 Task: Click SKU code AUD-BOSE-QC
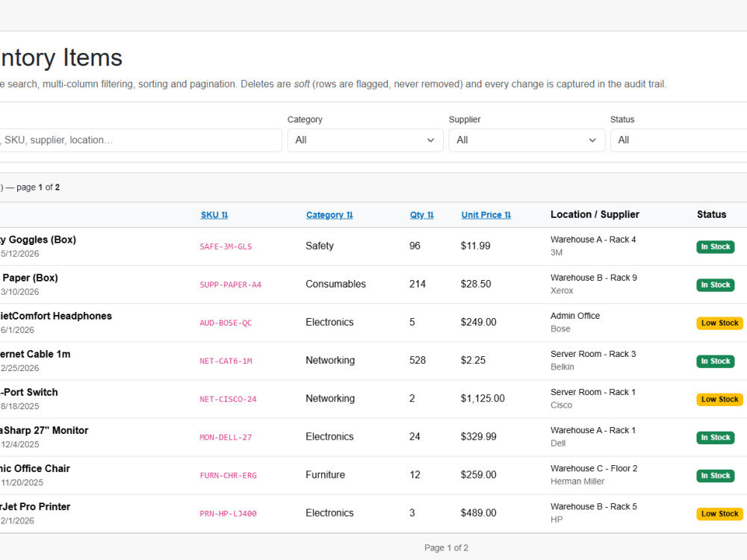click(x=226, y=323)
